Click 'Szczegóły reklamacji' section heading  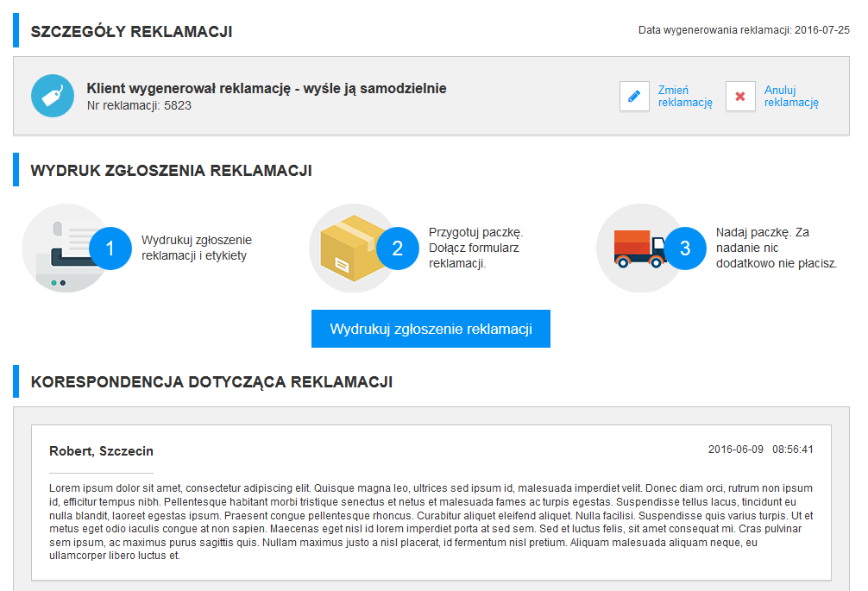pyautogui.click(x=131, y=32)
